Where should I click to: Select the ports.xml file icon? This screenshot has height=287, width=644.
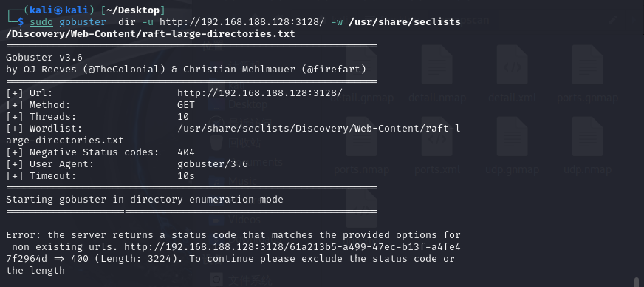437,137
